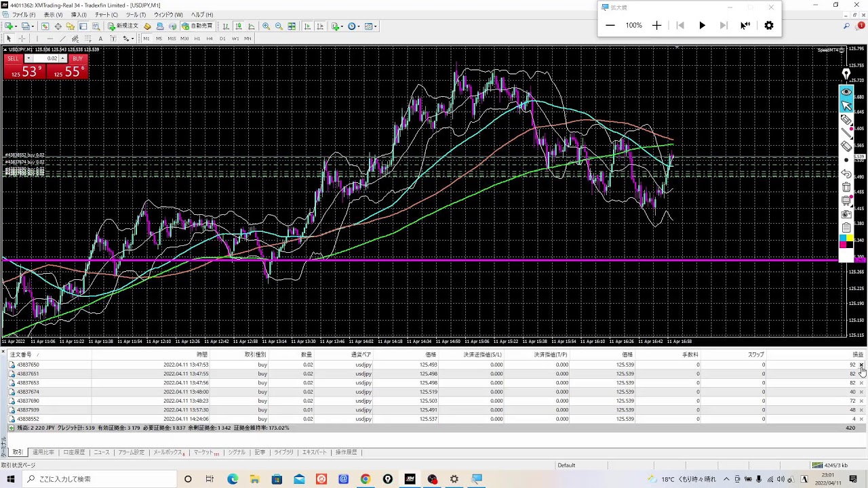Open the magnifier settings gear

[x=768, y=25]
